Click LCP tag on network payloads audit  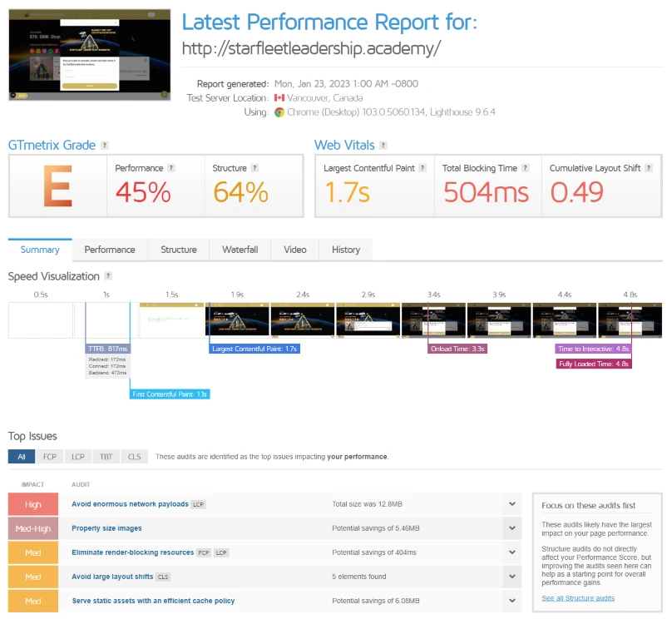(x=198, y=504)
